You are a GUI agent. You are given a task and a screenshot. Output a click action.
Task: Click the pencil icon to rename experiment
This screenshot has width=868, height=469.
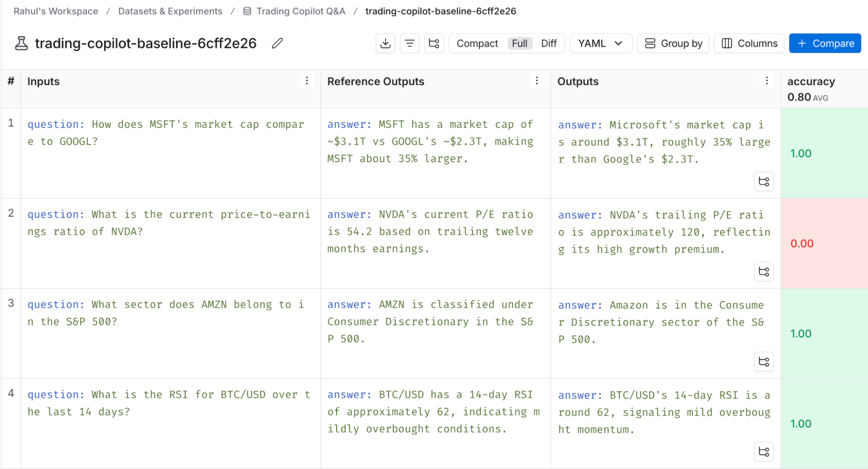[277, 43]
